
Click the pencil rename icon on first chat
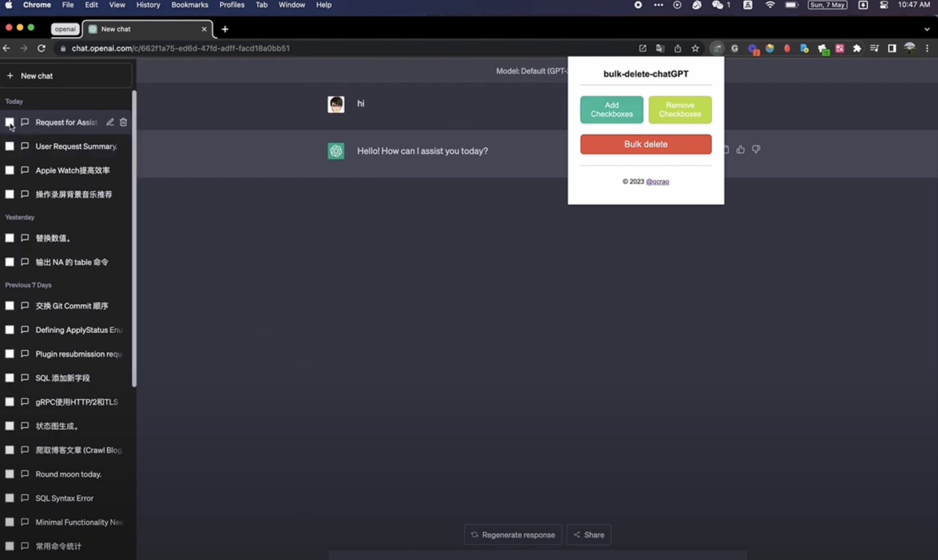click(x=110, y=122)
